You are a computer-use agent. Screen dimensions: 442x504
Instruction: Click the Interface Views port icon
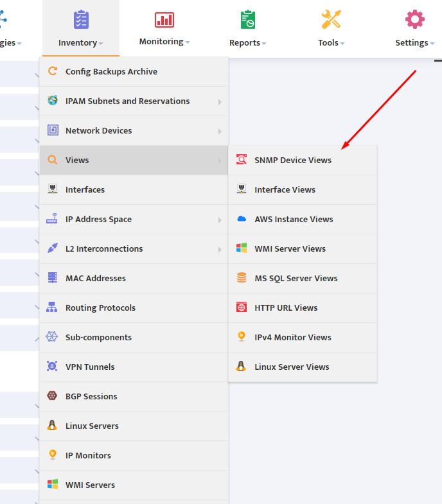tap(242, 189)
